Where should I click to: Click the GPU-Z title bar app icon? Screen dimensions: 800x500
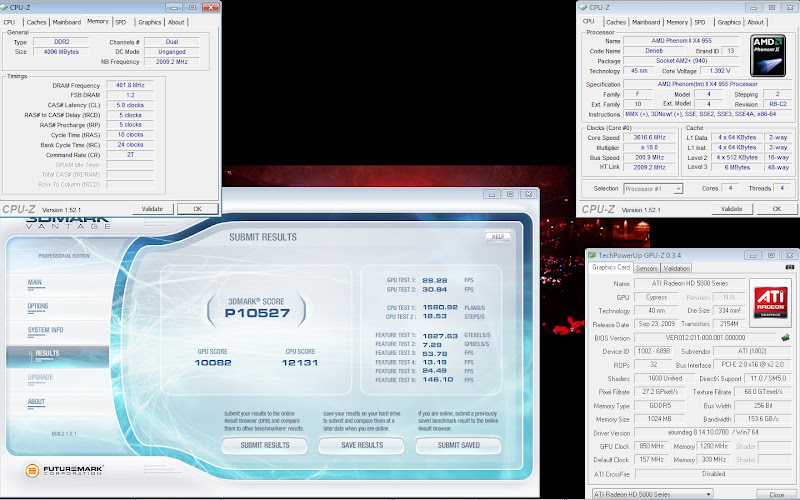[x=592, y=255]
